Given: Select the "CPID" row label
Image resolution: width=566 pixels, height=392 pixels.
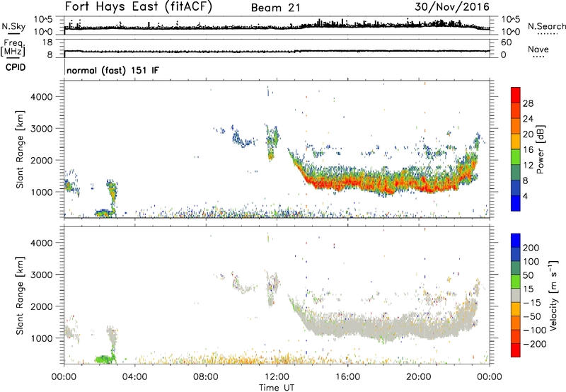Looking at the screenshot, I should pyautogui.click(x=16, y=67).
